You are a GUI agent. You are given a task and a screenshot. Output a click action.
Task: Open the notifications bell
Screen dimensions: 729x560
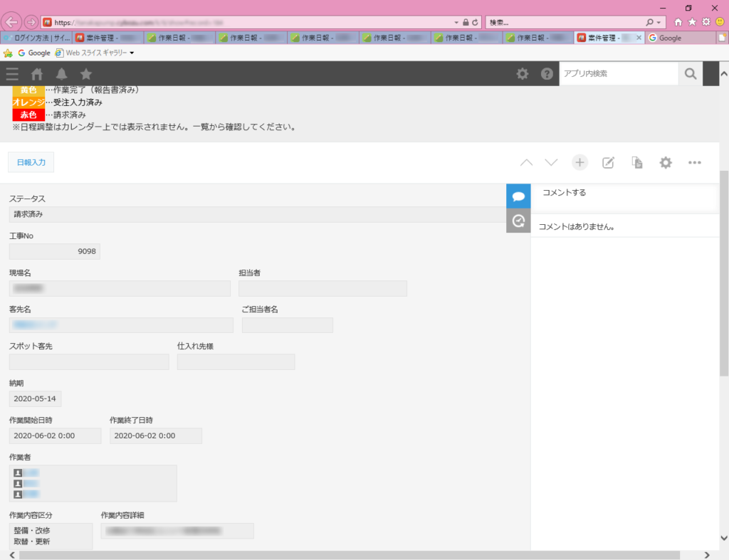[61, 74]
